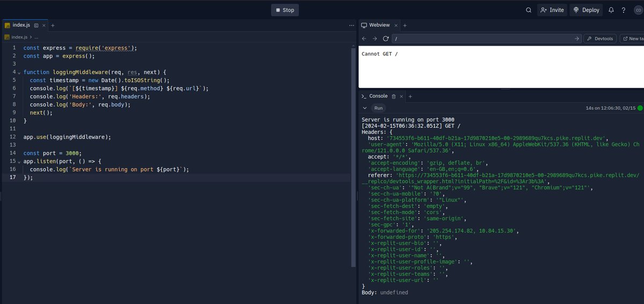
Task: Click line number 12 in gutter
Action: click(x=12, y=136)
